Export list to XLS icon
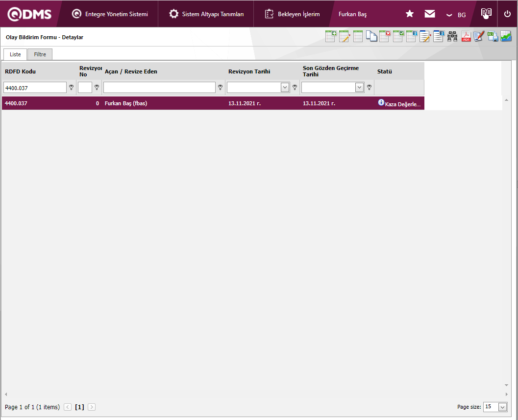Screen dimensions: 518x420 (x=493, y=36)
